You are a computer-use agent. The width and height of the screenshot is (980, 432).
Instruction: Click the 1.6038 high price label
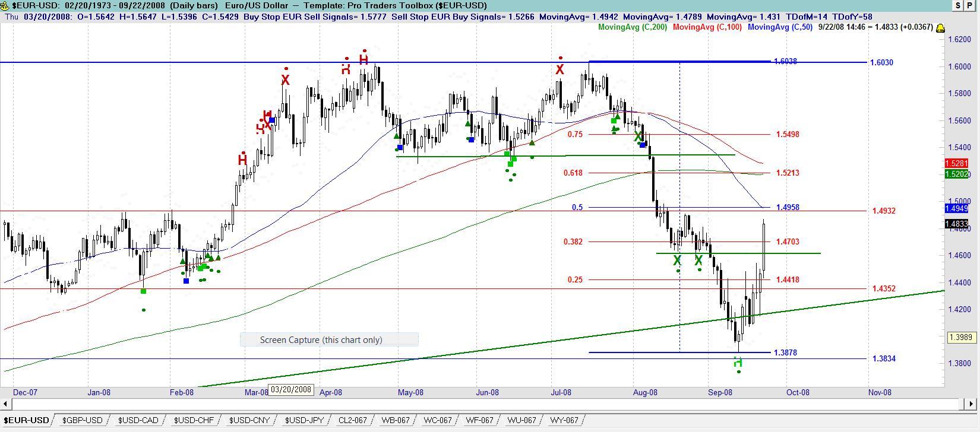[x=785, y=61]
